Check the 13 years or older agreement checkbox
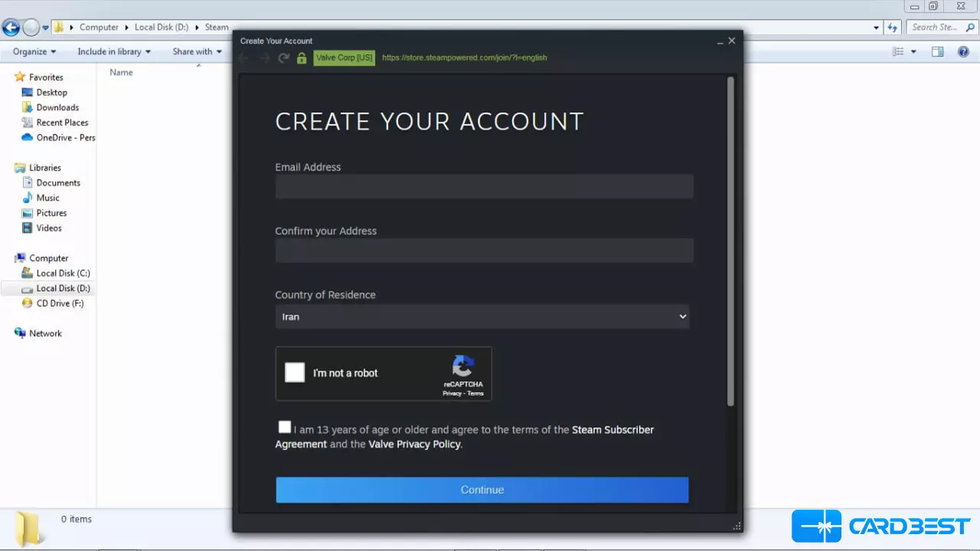This screenshot has width=980, height=551. (x=285, y=427)
